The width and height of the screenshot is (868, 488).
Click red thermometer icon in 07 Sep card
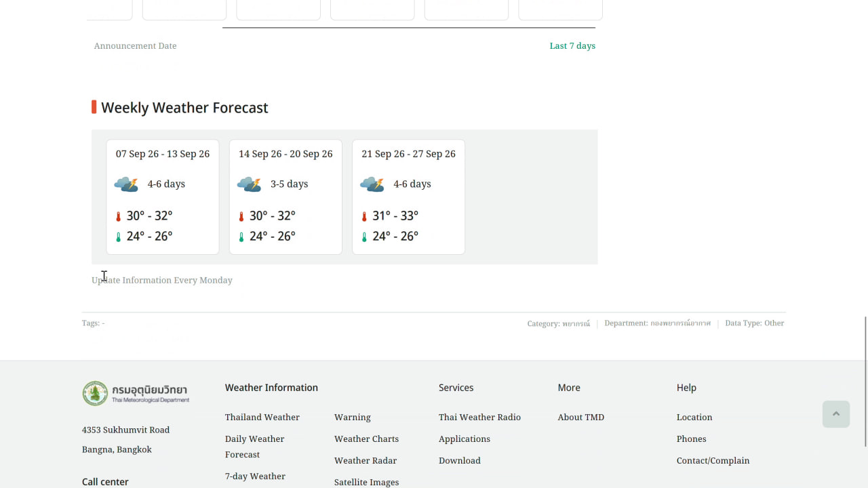pyautogui.click(x=118, y=216)
